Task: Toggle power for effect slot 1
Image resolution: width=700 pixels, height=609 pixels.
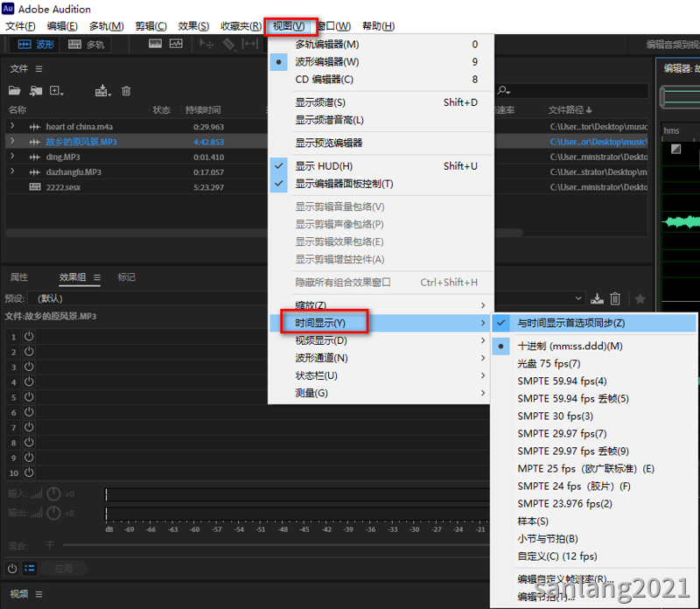Action: click(28, 336)
